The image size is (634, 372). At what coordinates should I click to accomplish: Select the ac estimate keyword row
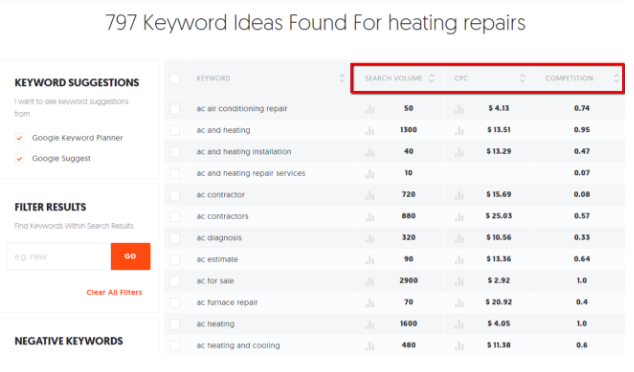pyautogui.click(x=395, y=260)
